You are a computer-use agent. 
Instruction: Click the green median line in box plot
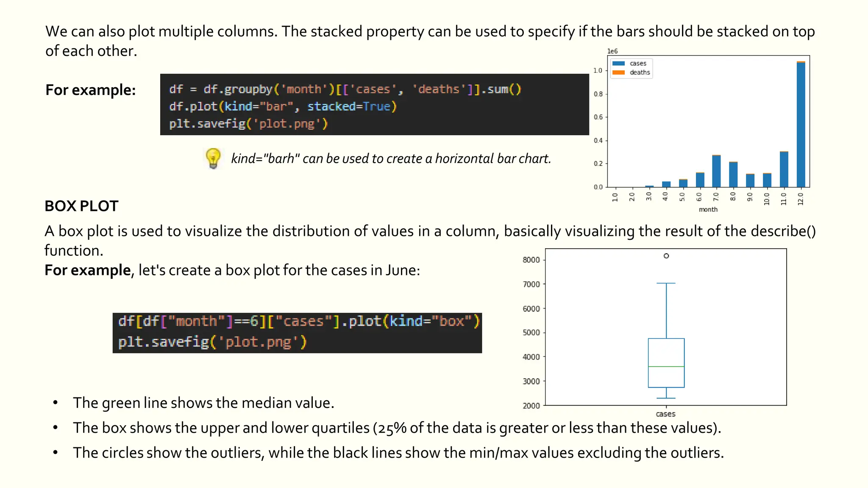[666, 366]
